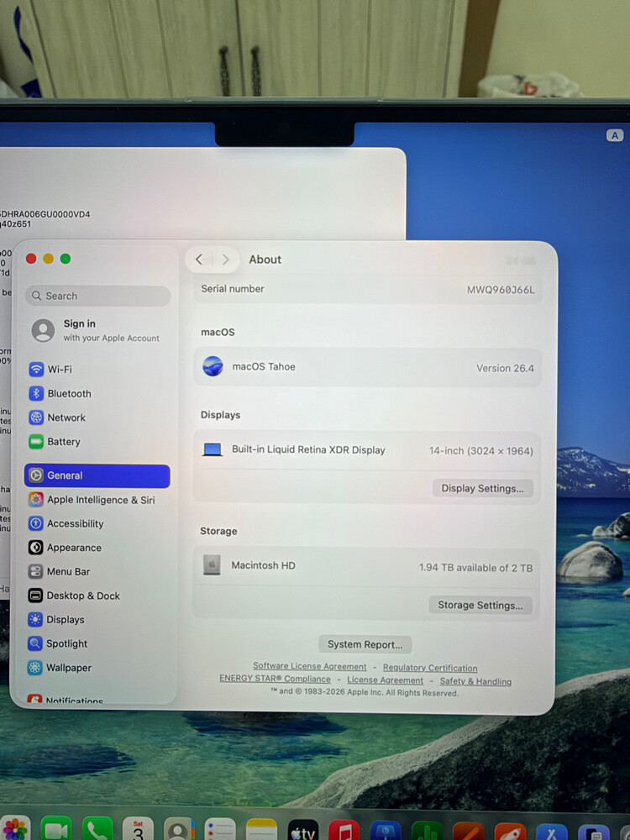Select General in the sidebar
The image size is (630, 840).
(x=97, y=475)
